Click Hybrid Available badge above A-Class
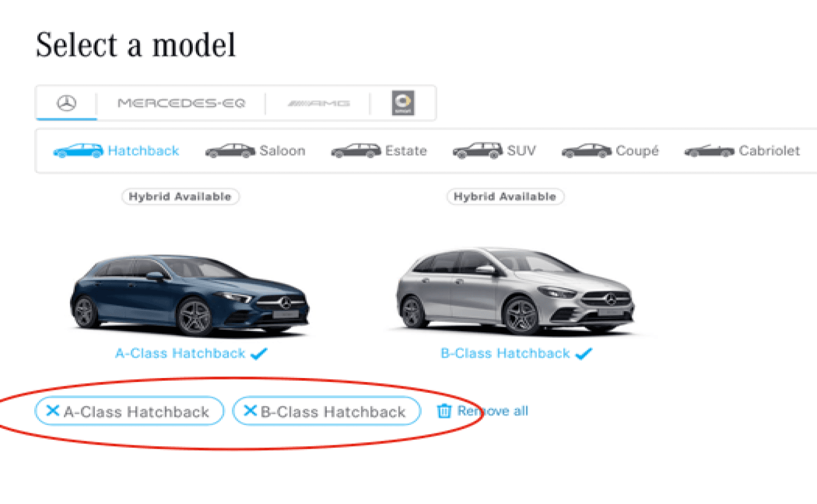 click(x=180, y=197)
